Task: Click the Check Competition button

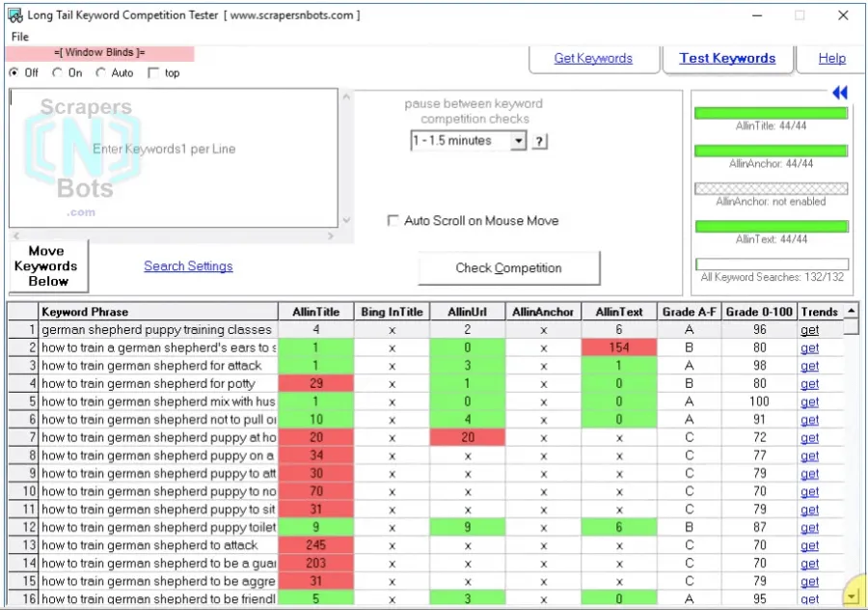Action: (x=508, y=268)
